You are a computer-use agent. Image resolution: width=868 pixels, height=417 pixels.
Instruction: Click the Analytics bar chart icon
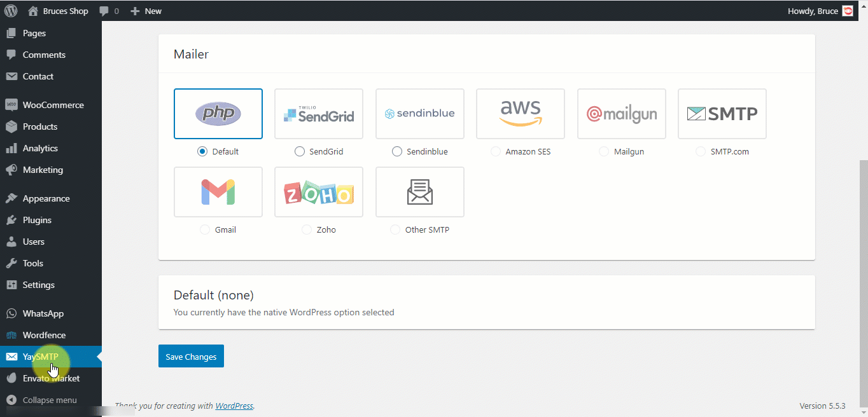pyautogui.click(x=11, y=148)
